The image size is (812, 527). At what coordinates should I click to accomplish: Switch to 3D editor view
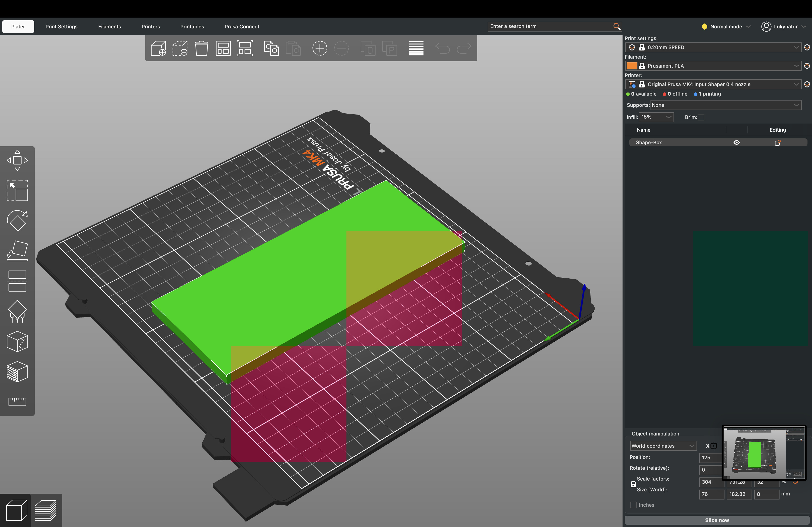pyautogui.click(x=16, y=510)
